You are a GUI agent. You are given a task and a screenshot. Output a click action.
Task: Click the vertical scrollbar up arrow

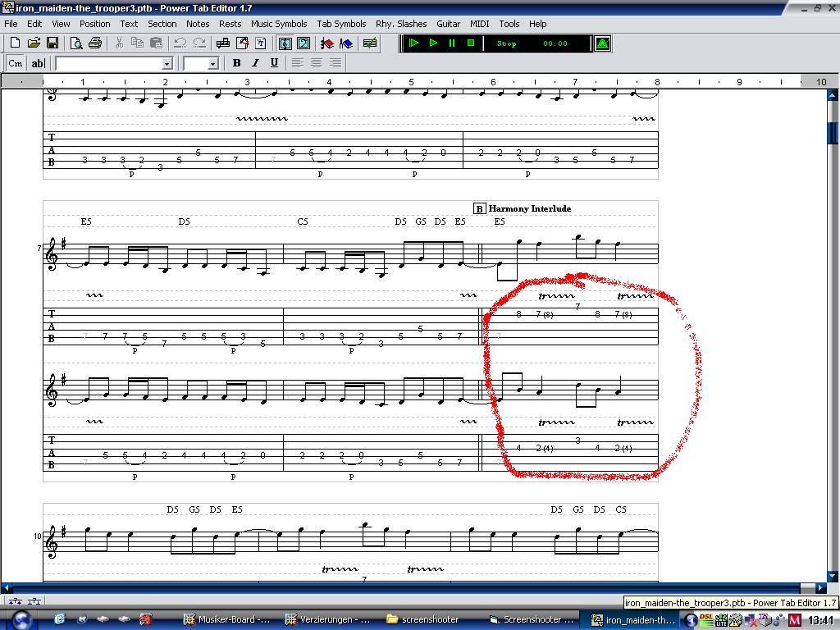coord(833,95)
